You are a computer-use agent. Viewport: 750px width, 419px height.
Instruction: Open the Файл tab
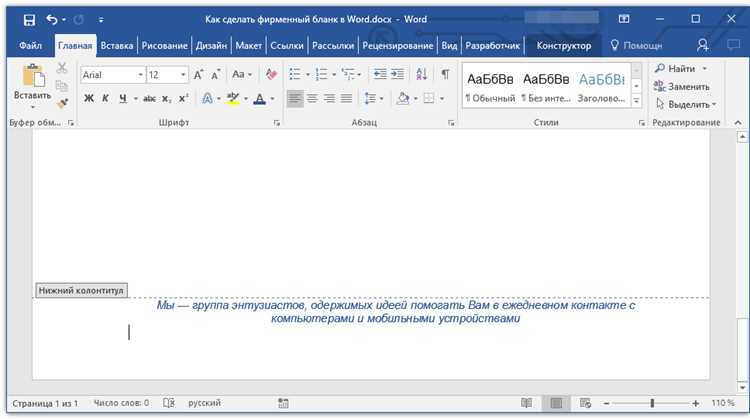point(30,45)
